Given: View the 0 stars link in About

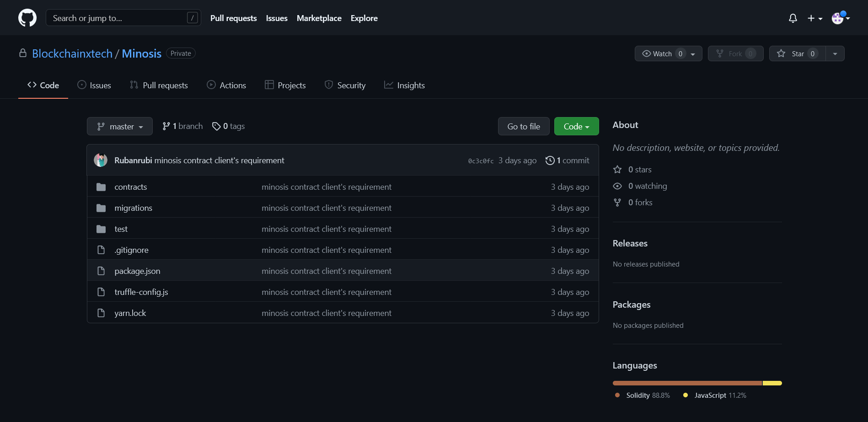Looking at the screenshot, I should click(x=632, y=170).
